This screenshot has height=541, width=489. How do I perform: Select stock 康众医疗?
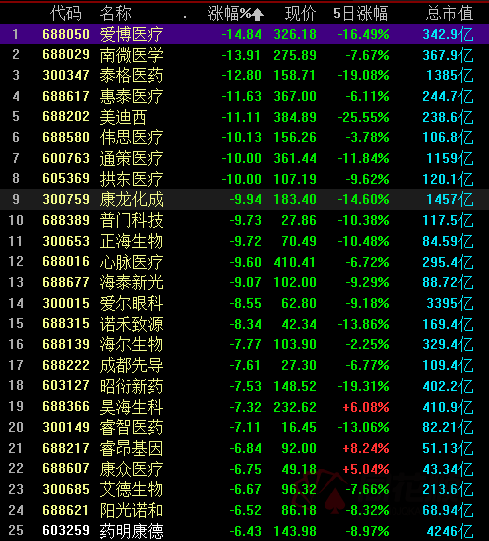[131, 469]
